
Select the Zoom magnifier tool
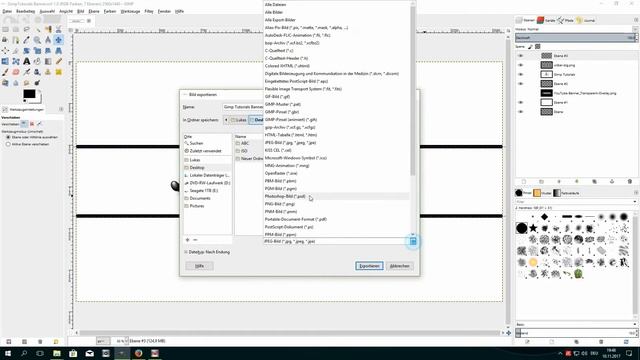click(37, 40)
